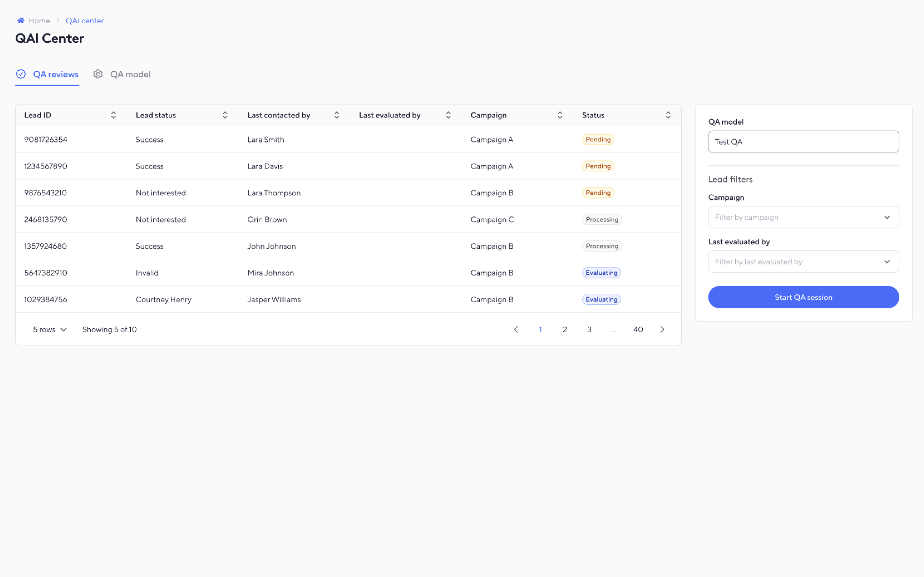Sort by Last contacted by arrows
The image size is (924, 577).
tap(336, 115)
